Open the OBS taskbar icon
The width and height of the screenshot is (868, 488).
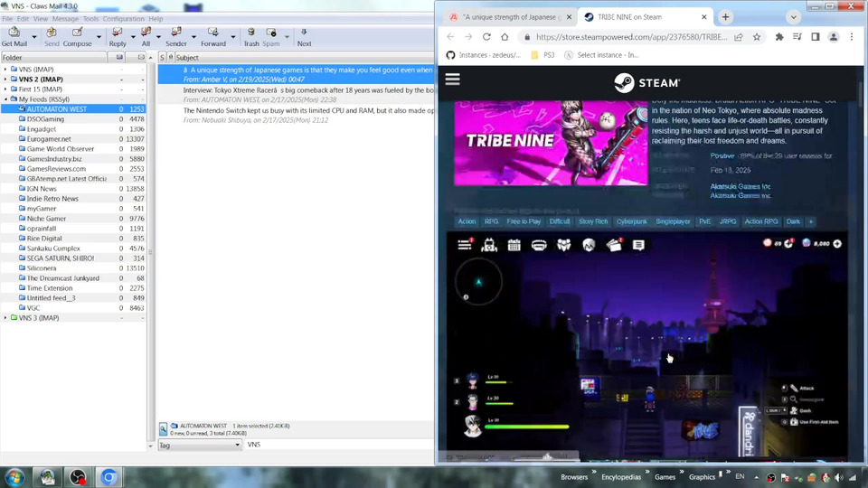[x=78, y=477]
